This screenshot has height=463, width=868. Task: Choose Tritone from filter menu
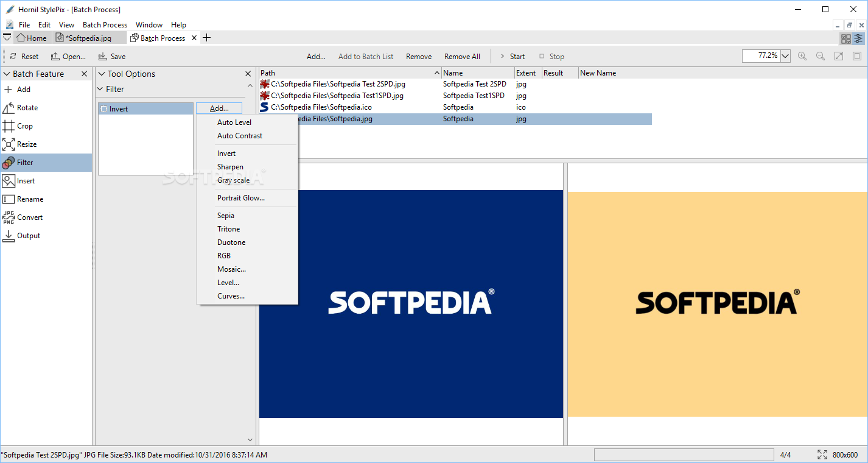click(247, 229)
